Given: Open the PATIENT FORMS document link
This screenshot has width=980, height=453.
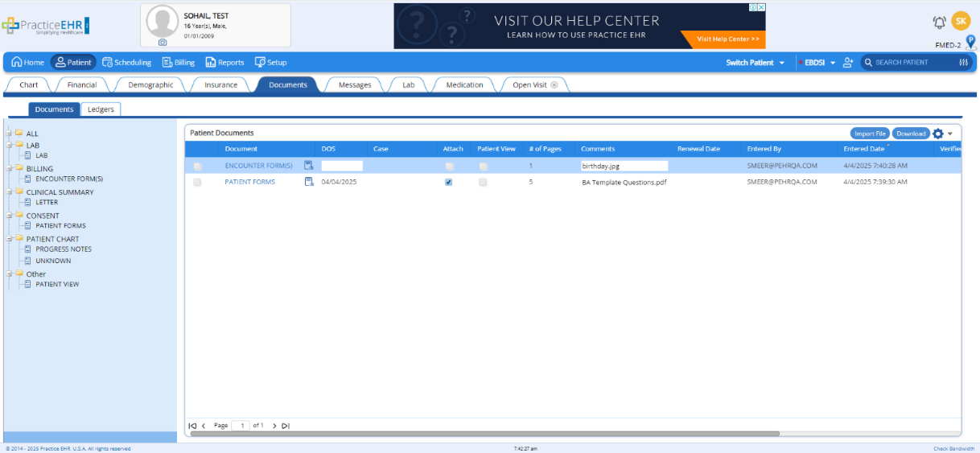Looking at the screenshot, I should click(x=249, y=183).
